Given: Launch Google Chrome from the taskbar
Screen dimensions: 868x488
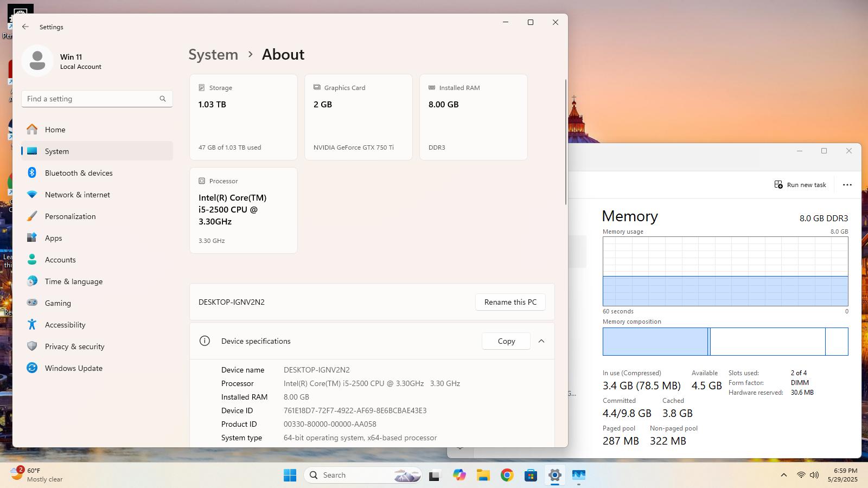Looking at the screenshot, I should (507, 475).
